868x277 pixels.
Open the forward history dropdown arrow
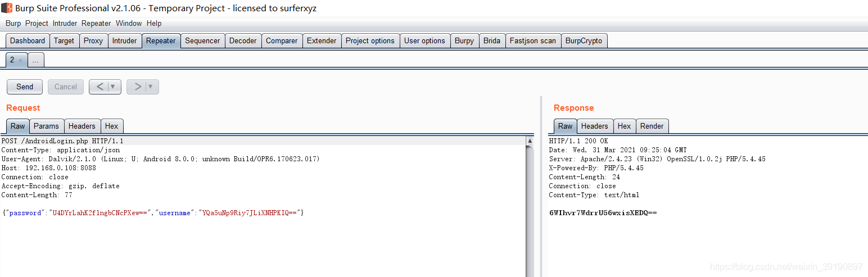tap(151, 87)
